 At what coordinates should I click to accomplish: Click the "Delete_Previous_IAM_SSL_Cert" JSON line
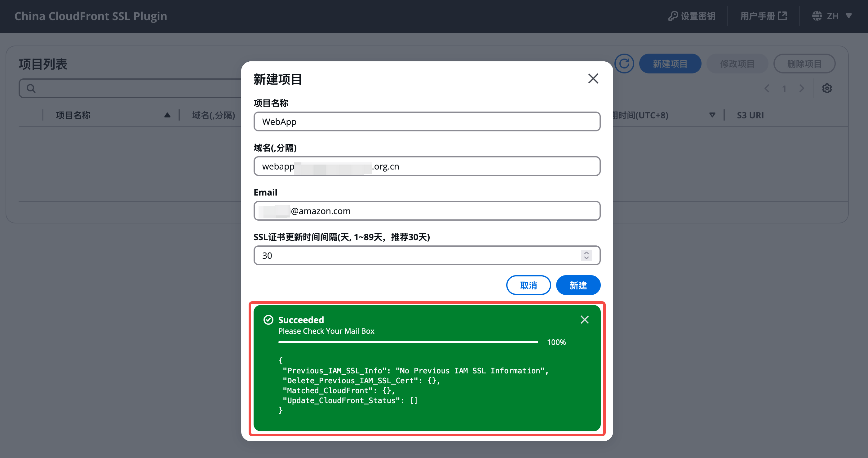361,381
